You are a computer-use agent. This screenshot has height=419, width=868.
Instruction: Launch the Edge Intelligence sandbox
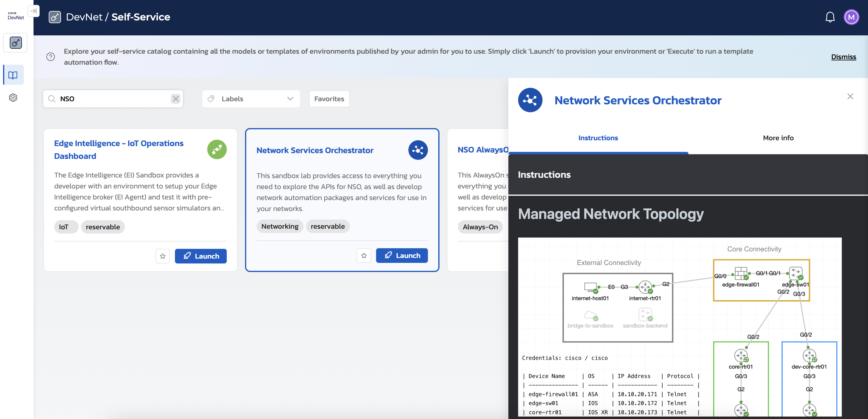coord(201,256)
